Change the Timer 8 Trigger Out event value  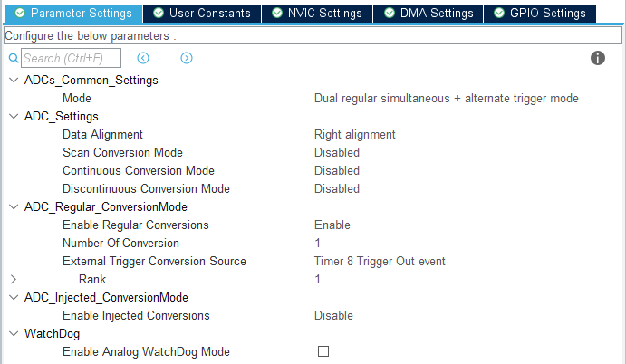pos(380,261)
